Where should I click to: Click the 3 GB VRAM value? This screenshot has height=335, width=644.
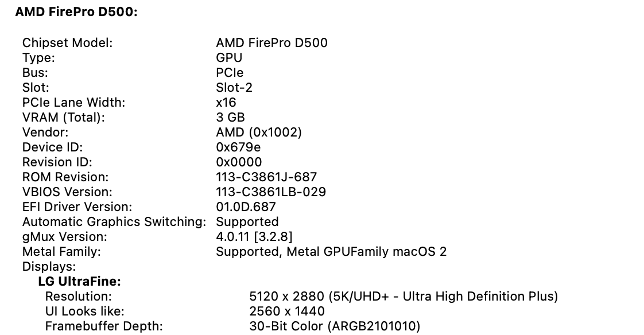(230, 117)
